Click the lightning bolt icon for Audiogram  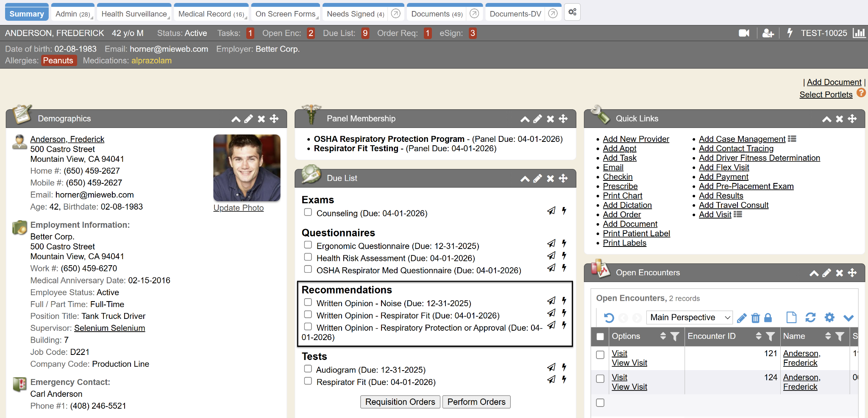pos(564,367)
